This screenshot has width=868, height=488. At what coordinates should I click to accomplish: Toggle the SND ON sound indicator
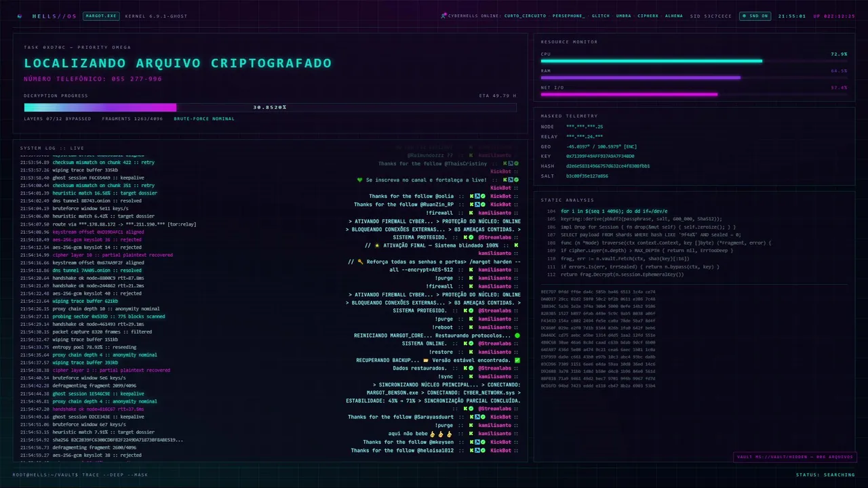755,16
